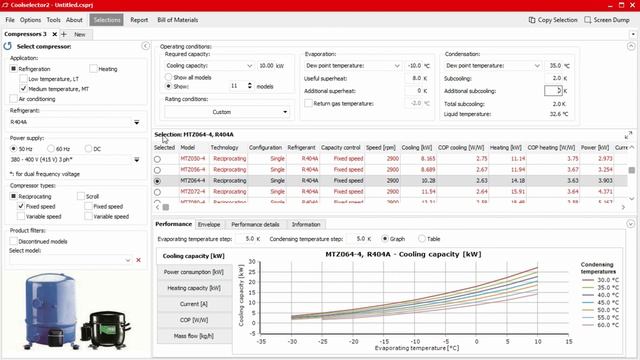Show the Heating capacity [kW] graph

click(x=194, y=288)
